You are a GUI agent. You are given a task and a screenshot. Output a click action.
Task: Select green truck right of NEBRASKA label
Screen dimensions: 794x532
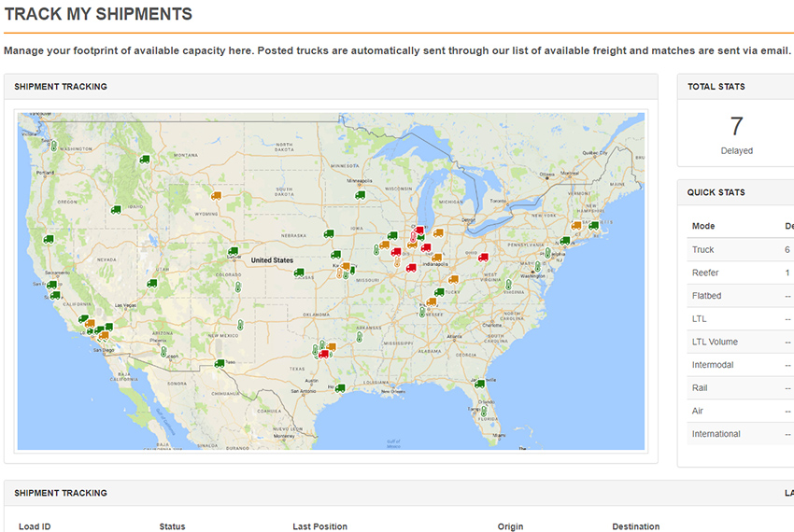[329, 234]
